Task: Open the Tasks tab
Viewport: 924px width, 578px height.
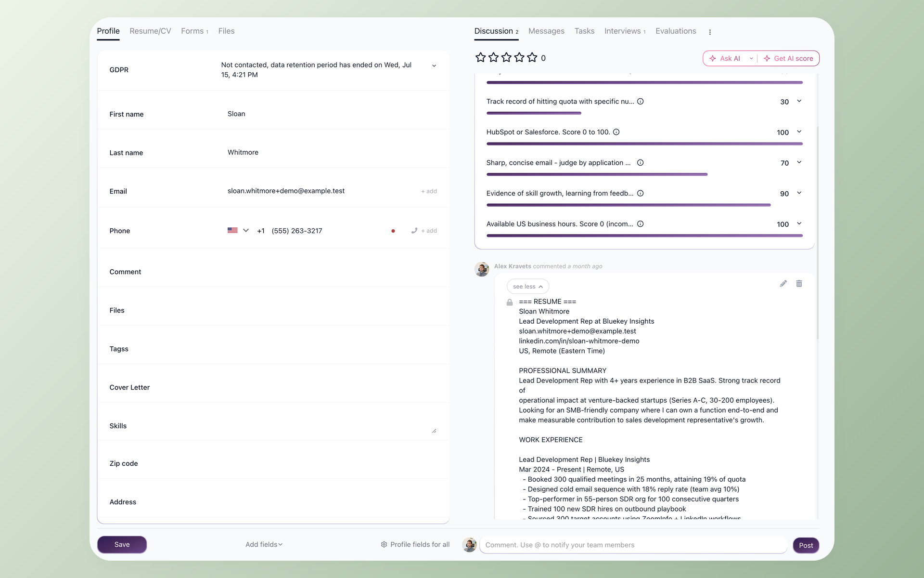Action: point(584,31)
